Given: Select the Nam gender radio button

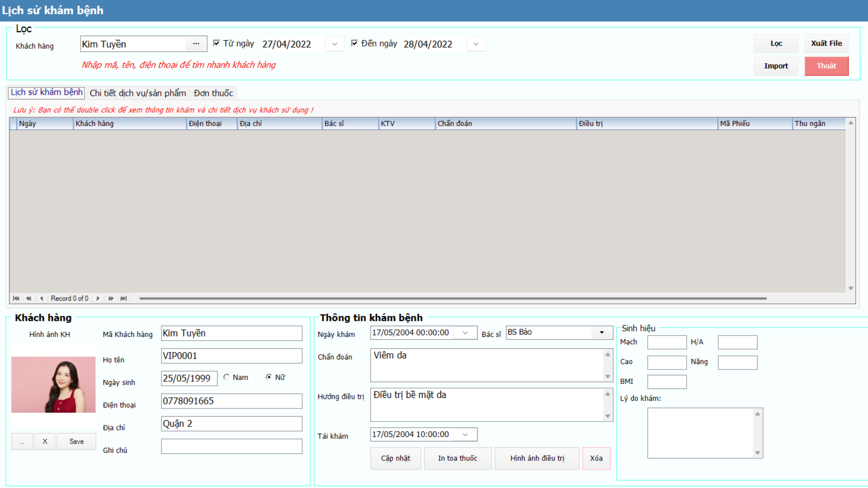Looking at the screenshot, I should [x=227, y=377].
